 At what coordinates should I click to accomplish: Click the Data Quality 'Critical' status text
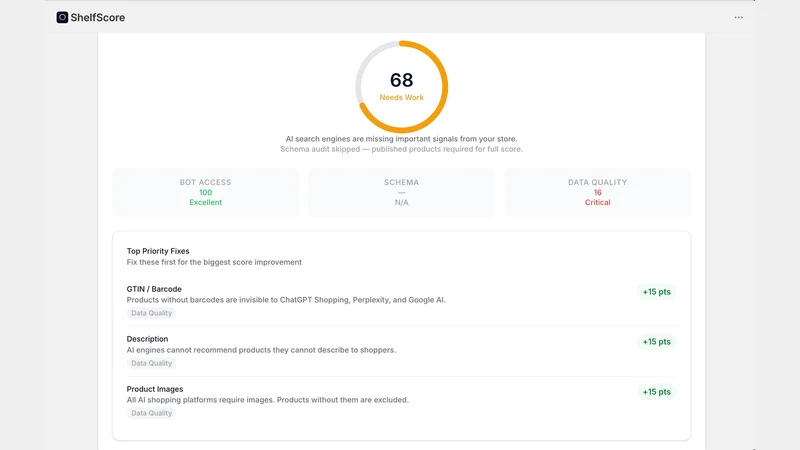click(597, 203)
